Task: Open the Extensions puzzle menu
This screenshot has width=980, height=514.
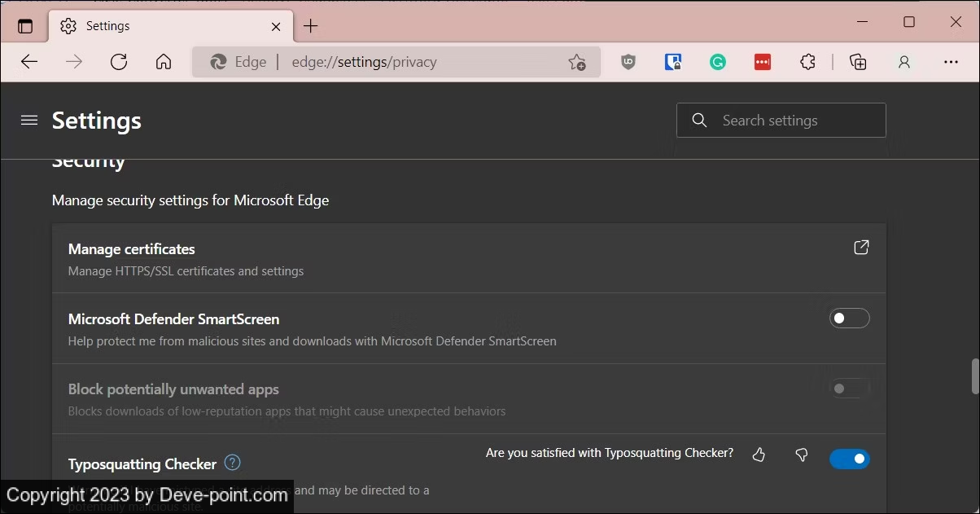Action: tap(807, 62)
